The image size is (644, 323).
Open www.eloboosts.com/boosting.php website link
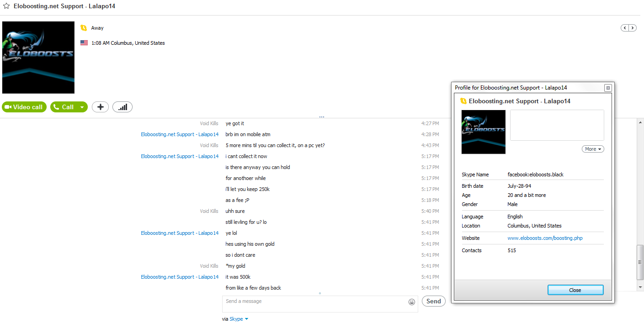[x=545, y=238]
